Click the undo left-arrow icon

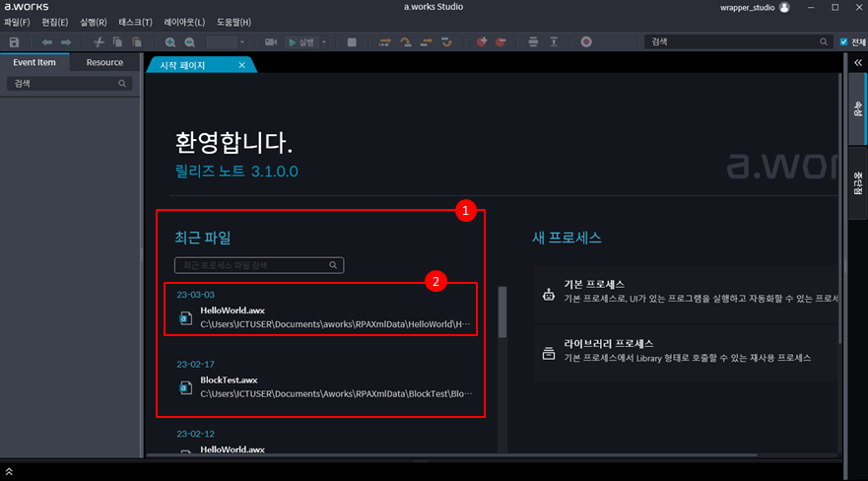(47, 42)
